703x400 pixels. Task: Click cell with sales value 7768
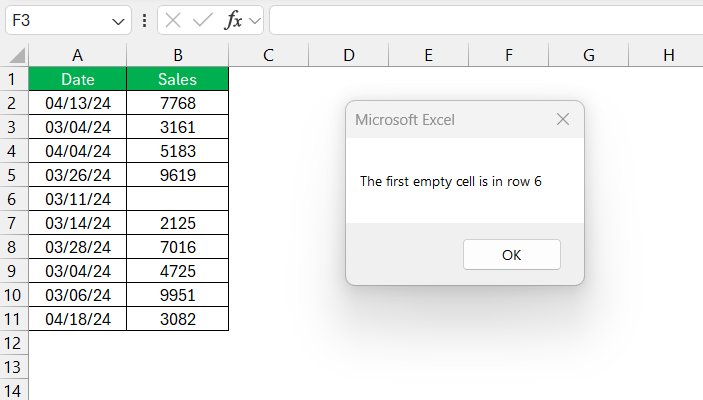pyautogui.click(x=178, y=103)
